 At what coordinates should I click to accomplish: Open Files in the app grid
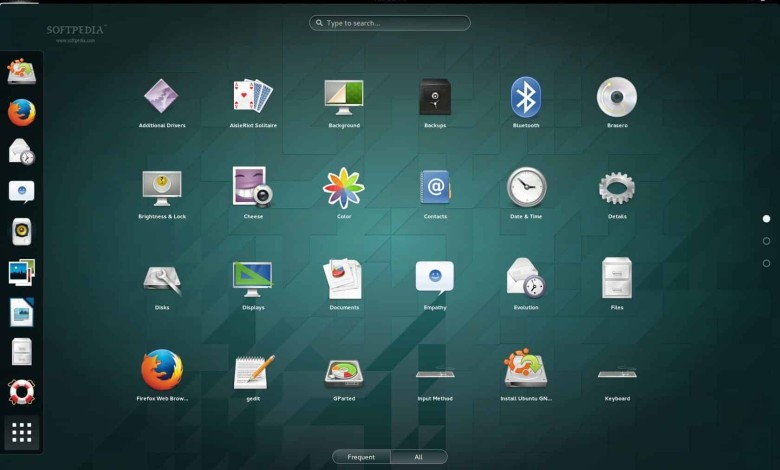pos(617,278)
